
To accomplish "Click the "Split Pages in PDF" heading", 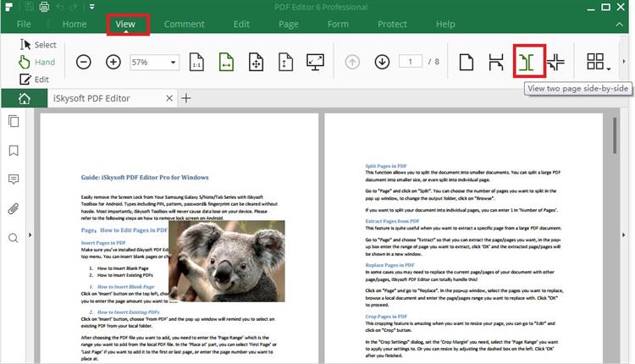I will (386, 166).
